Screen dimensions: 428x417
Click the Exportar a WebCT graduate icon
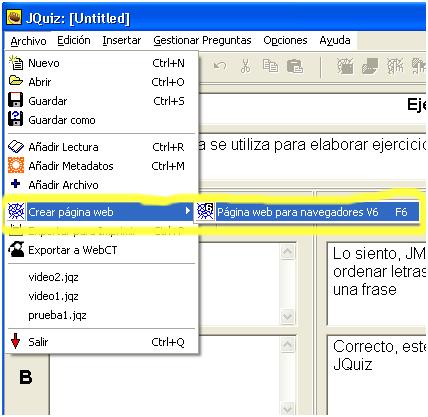pos(16,249)
